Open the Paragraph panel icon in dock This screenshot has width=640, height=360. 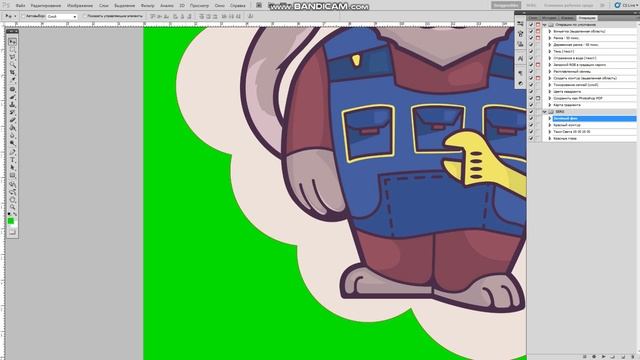[520, 73]
